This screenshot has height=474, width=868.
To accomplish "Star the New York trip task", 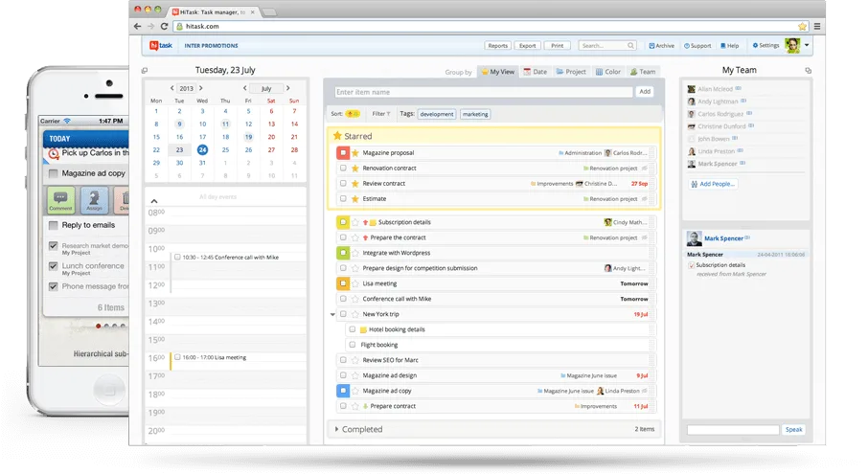I will point(355,314).
